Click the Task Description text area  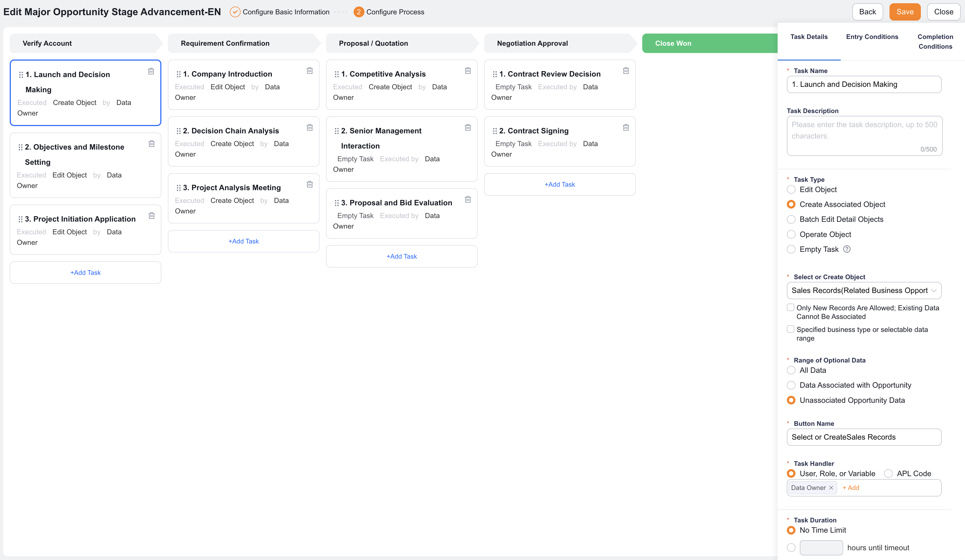click(x=864, y=136)
